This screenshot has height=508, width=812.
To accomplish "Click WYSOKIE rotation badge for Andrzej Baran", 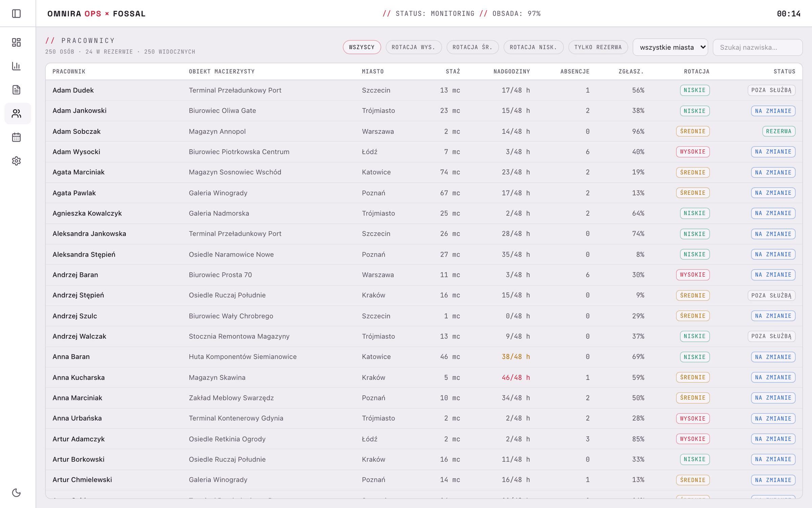I will pyautogui.click(x=693, y=275).
